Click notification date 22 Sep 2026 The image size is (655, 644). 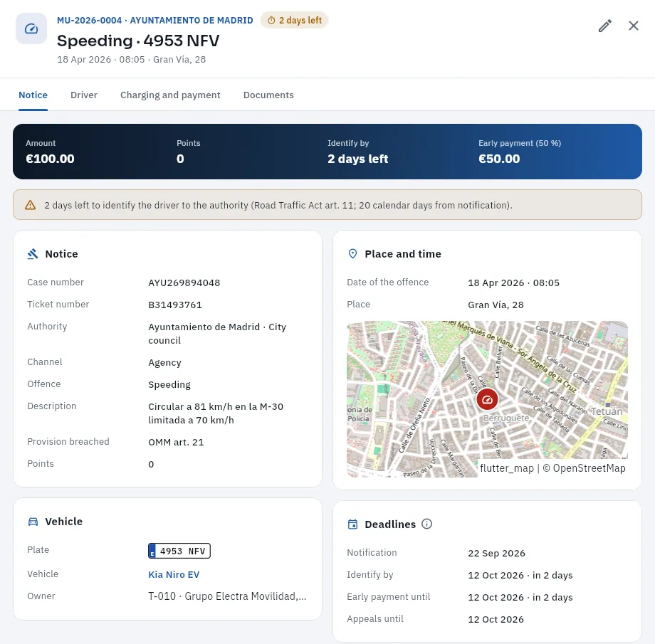click(496, 554)
